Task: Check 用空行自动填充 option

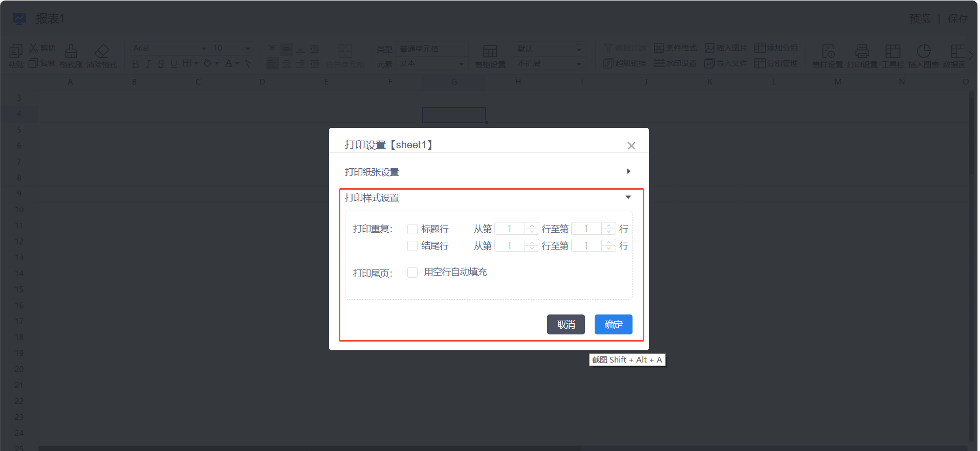Action: click(x=412, y=273)
